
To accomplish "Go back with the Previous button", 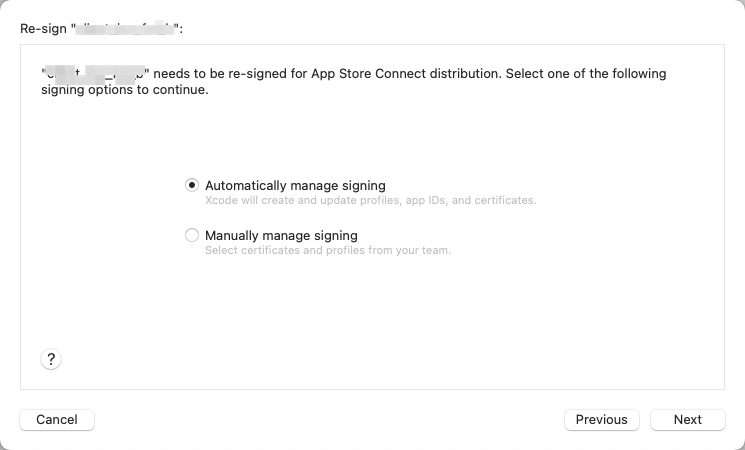I will tap(602, 420).
